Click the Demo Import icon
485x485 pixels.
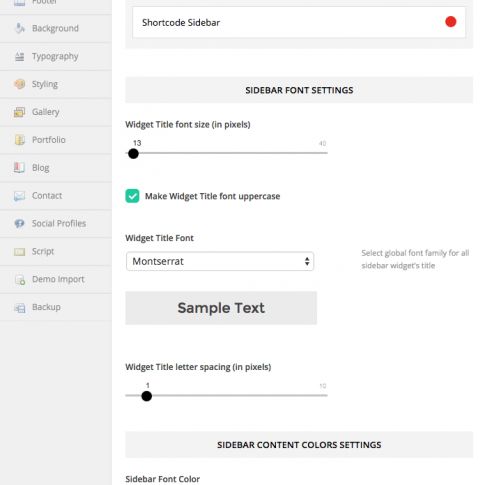(x=20, y=279)
